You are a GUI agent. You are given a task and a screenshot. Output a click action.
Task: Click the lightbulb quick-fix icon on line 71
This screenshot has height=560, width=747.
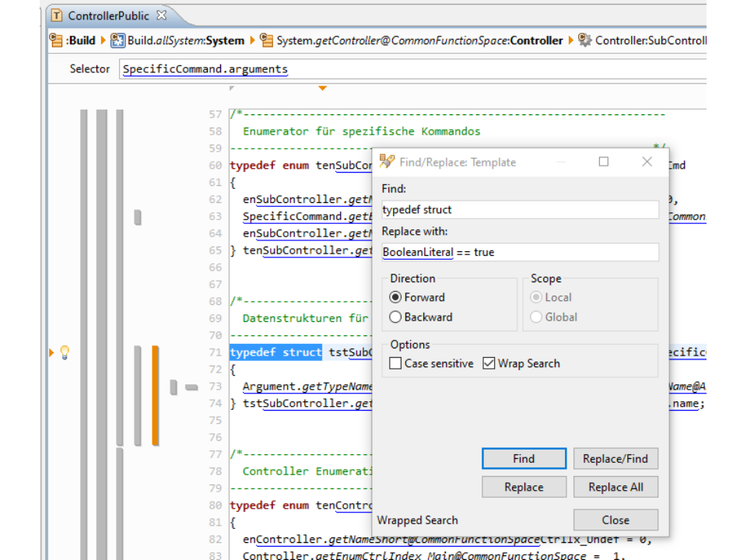(65, 352)
